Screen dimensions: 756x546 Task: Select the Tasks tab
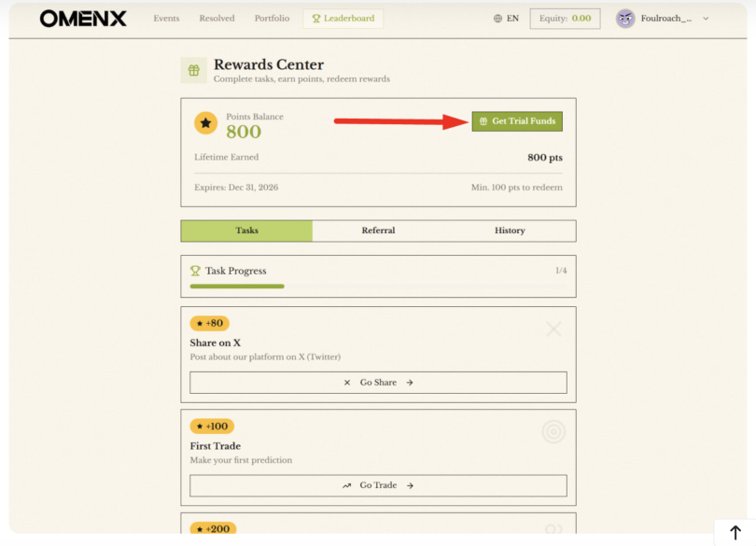point(246,231)
